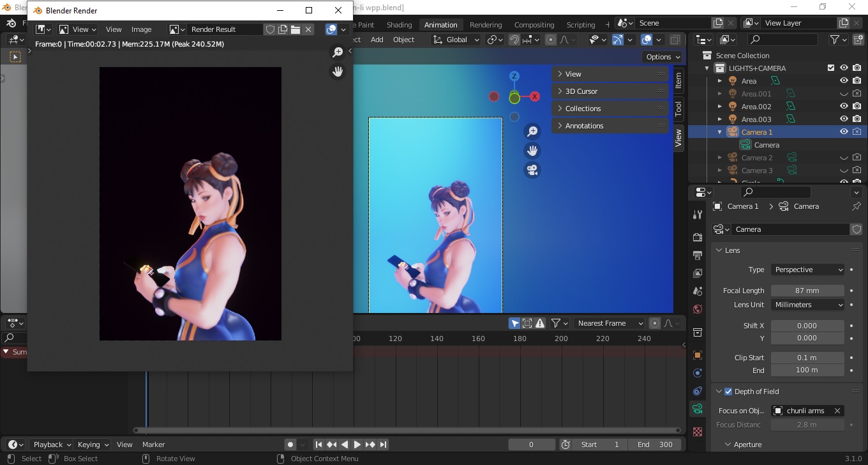The width and height of the screenshot is (868, 465).
Task: Open the Render properties tab icon
Action: click(698, 238)
